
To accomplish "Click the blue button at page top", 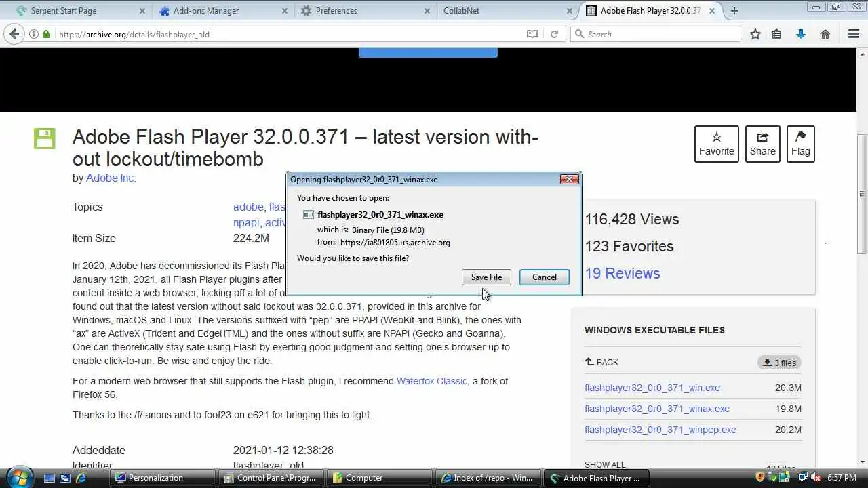I will point(428,53).
